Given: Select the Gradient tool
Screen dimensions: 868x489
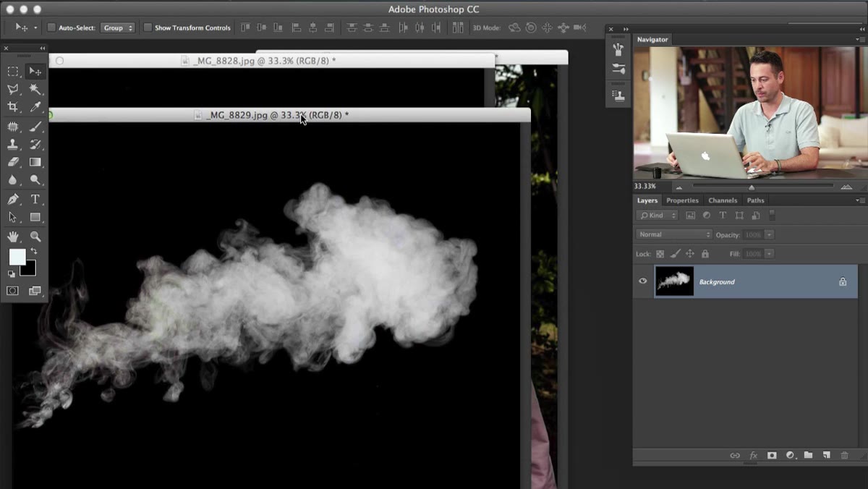Looking at the screenshot, I should [x=35, y=163].
